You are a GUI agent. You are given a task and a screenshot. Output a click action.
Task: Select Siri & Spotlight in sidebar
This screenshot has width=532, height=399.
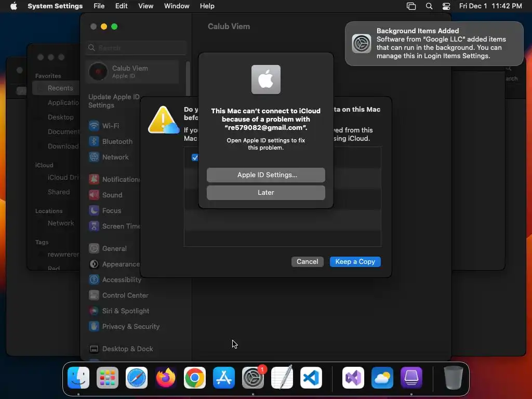(119, 311)
